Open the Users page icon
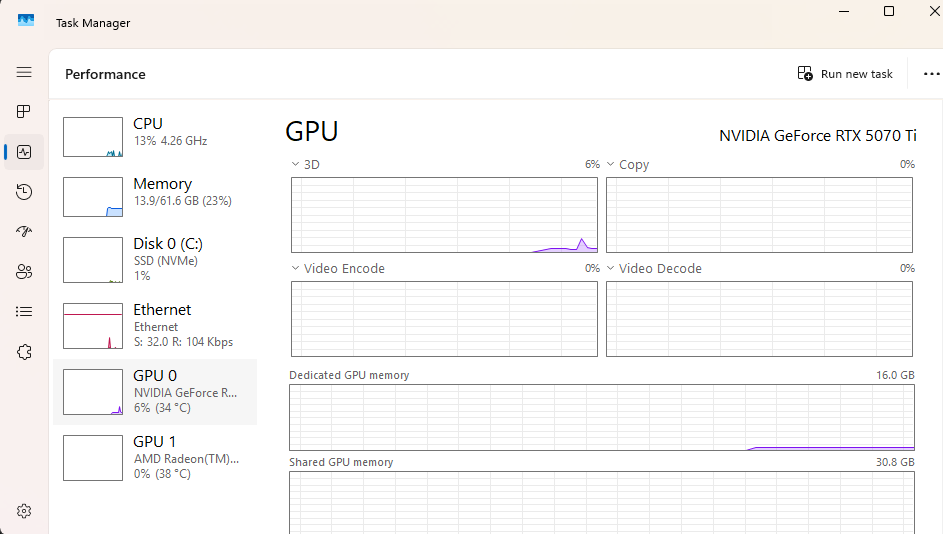This screenshot has width=943, height=534. 24,272
